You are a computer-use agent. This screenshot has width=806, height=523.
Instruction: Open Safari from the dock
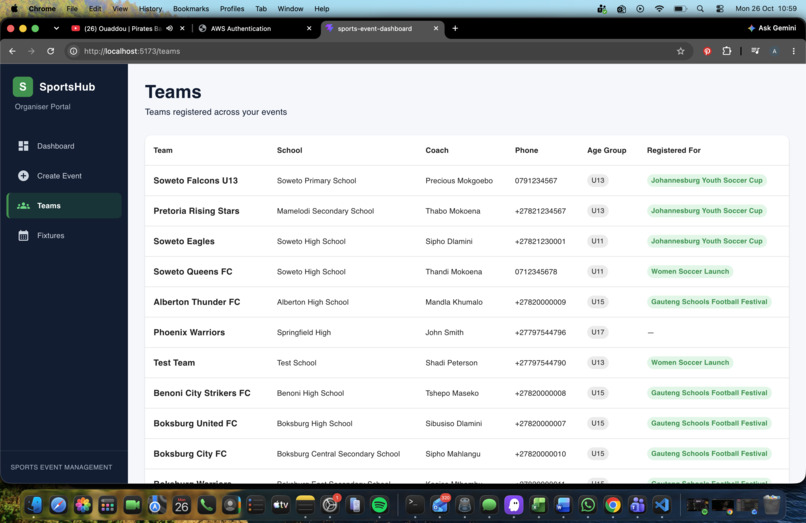[58, 505]
